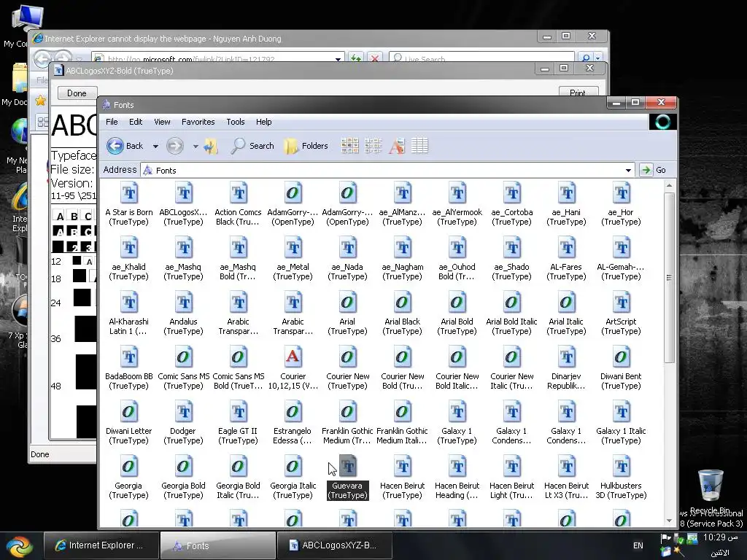Screen dimensions: 747x560
Task: Toggle the Folders pane in the Fonts window
Action: coord(306,146)
